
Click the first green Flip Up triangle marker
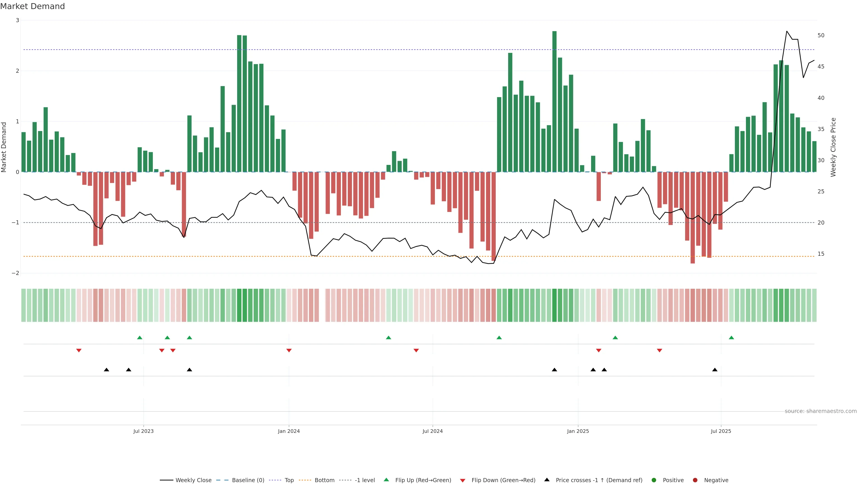click(x=140, y=338)
